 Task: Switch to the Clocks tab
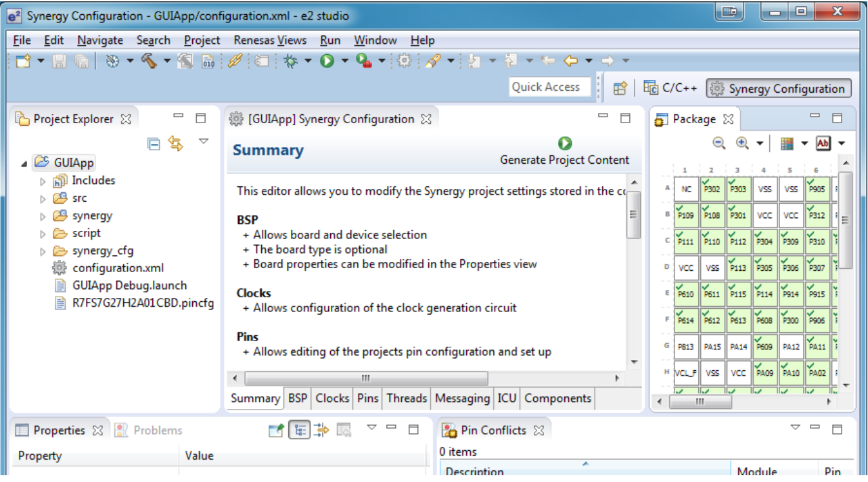(x=332, y=398)
